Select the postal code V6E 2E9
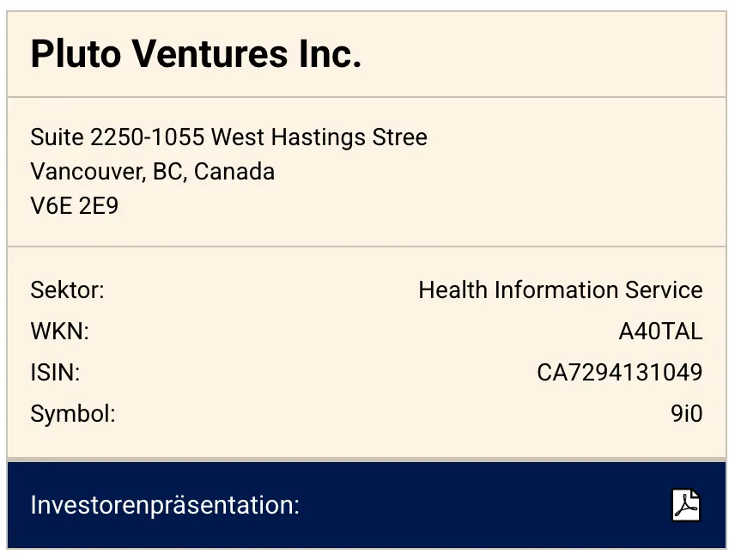This screenshot has height=560, width=735. click(75, 207)
